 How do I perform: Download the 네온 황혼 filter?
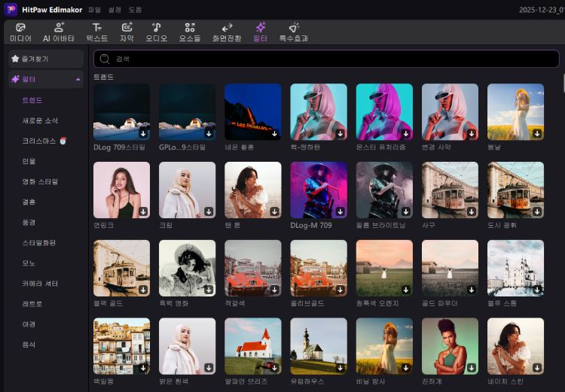(274, 133)
